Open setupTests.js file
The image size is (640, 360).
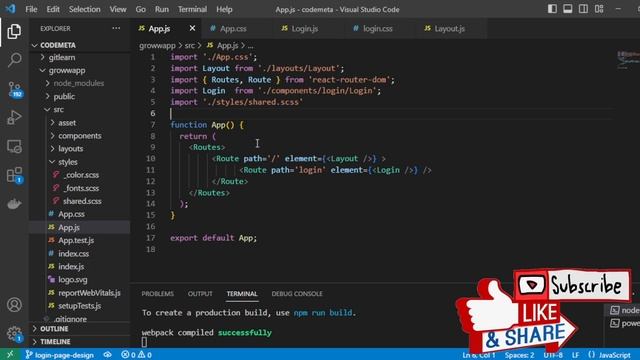point(80,305)
